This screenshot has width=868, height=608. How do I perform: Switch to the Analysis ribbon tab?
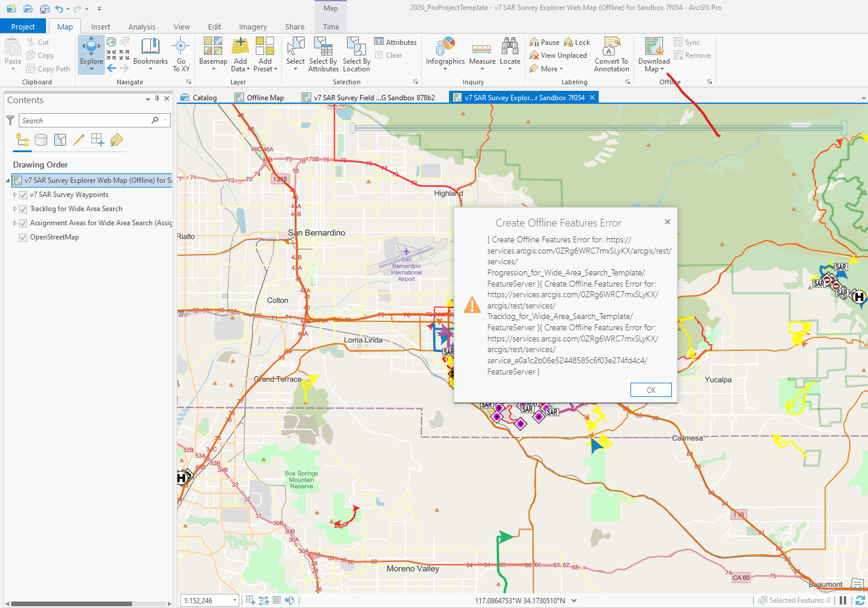[x=142, y=27]
